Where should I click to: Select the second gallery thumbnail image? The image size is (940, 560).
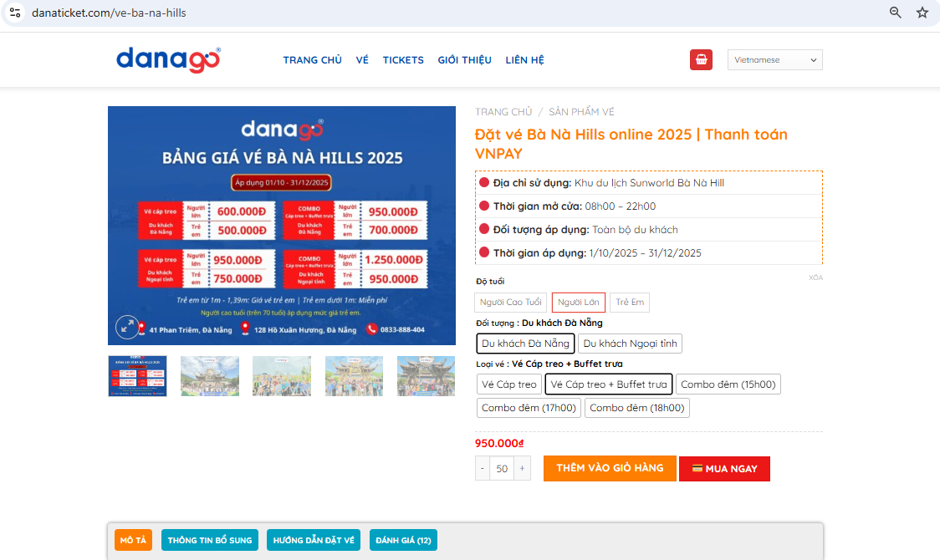pyautogui.click(x=210, y=376)
